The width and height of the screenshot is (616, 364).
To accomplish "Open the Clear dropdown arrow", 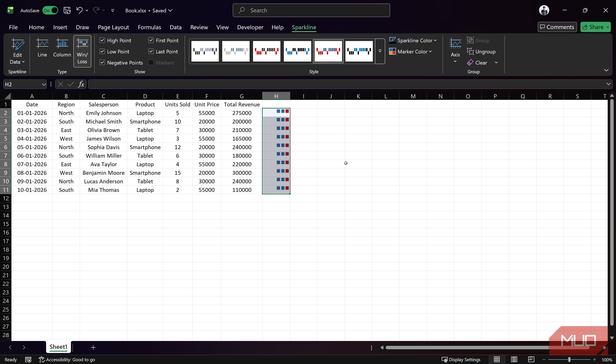I will (x=496, y=63).
